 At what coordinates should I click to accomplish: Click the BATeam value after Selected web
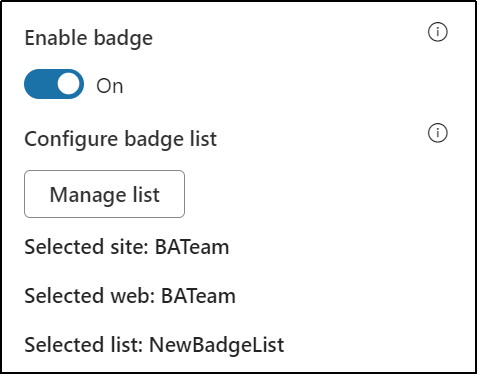pos(198,296)
